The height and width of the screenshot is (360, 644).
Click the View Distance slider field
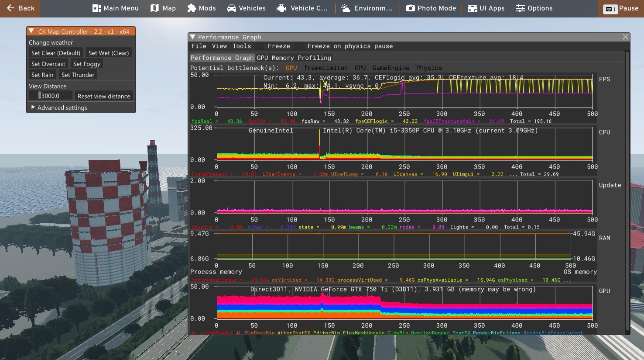(x=51, y=96)
